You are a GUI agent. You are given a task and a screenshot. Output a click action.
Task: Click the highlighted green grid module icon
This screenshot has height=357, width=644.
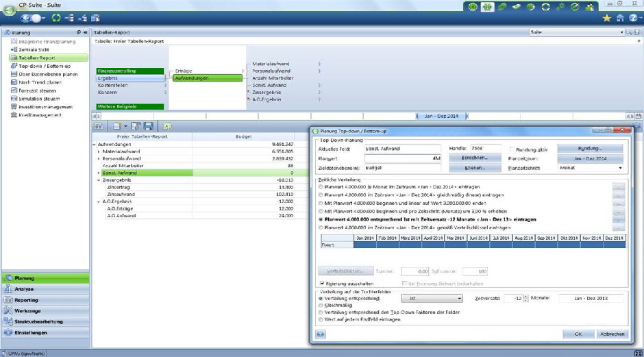488,7
